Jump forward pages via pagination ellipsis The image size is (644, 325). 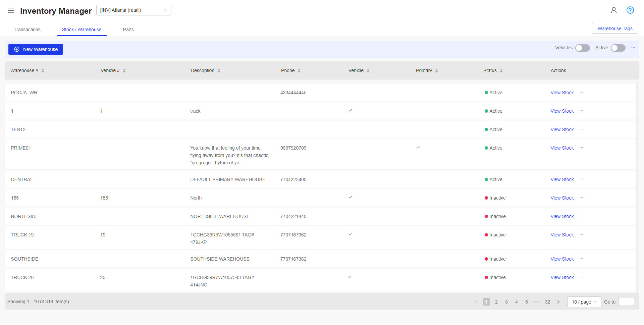point(537,302)
